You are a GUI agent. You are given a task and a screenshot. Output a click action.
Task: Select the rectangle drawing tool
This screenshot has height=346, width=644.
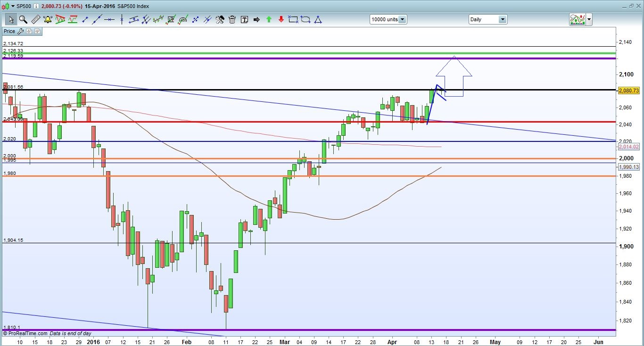[x=293, y=20]
